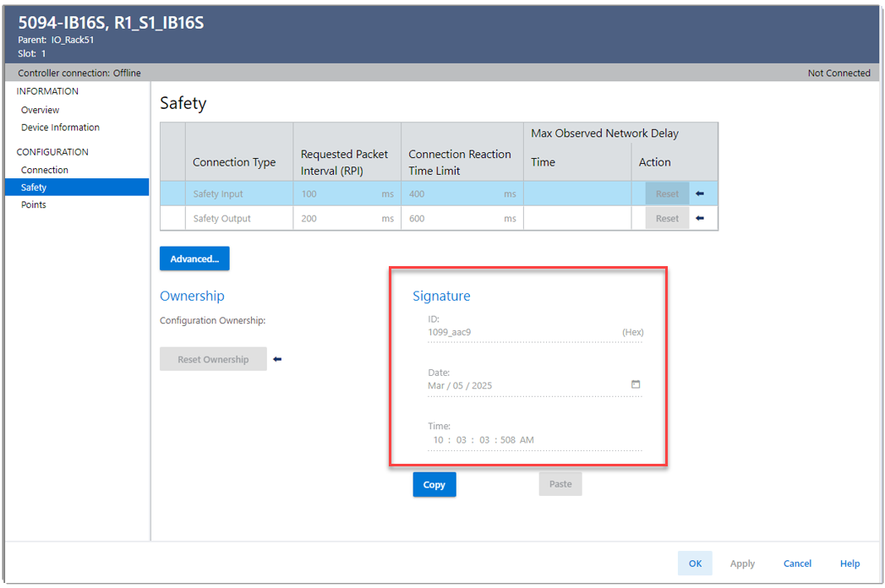The height and width of the screenshot is (588, 885).
Task: Open Help for this dialog
Action: point(849,563)
